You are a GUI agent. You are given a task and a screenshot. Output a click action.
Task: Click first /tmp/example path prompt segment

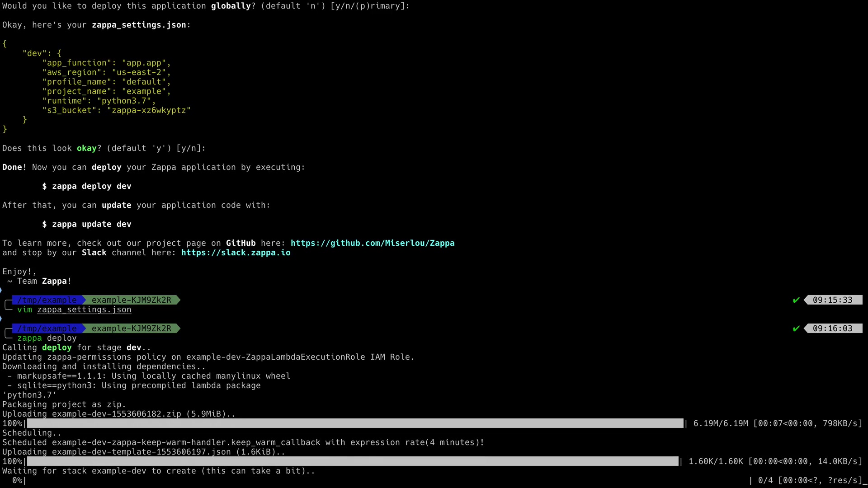[x=47, y=300]
